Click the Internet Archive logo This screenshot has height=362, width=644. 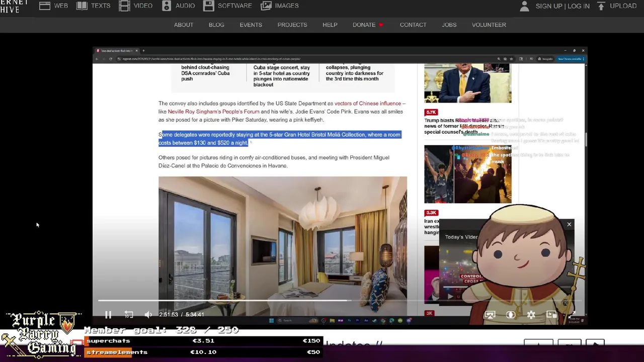[14, 6]
